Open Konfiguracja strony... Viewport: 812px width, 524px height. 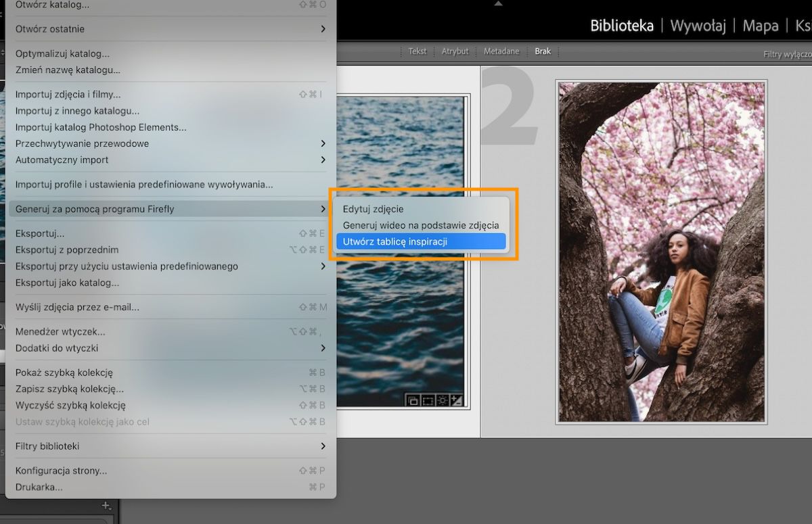pyautogui.click(x=171, y=471)
